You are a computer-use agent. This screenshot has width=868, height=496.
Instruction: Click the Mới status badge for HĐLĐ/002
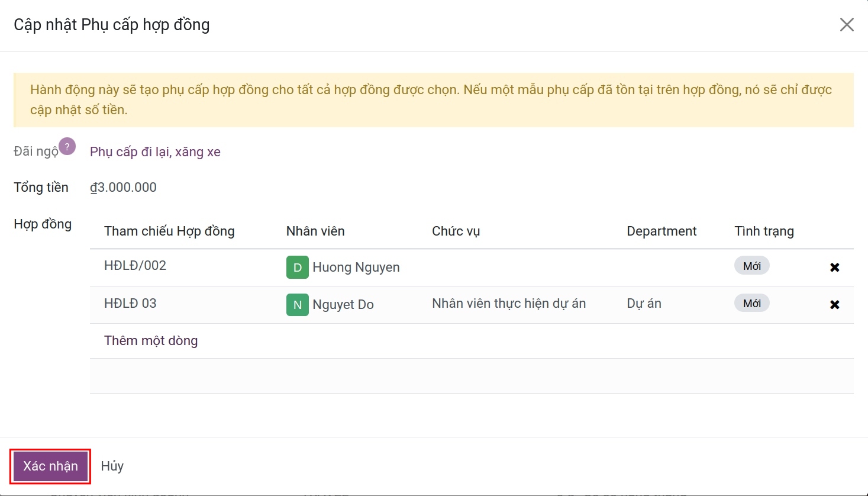751,266
